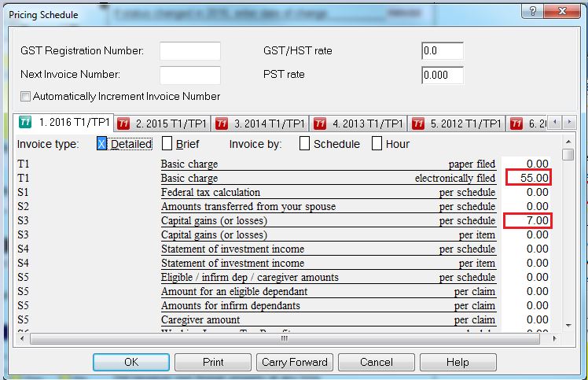
Task: Check invoice by Hour
Action: point(377,144)
